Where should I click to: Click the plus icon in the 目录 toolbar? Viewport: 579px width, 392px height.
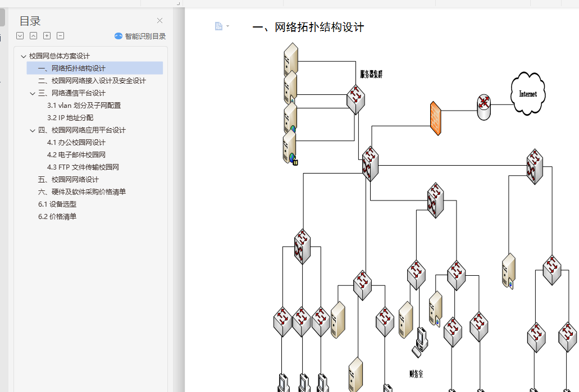click(x=47, y=36)
